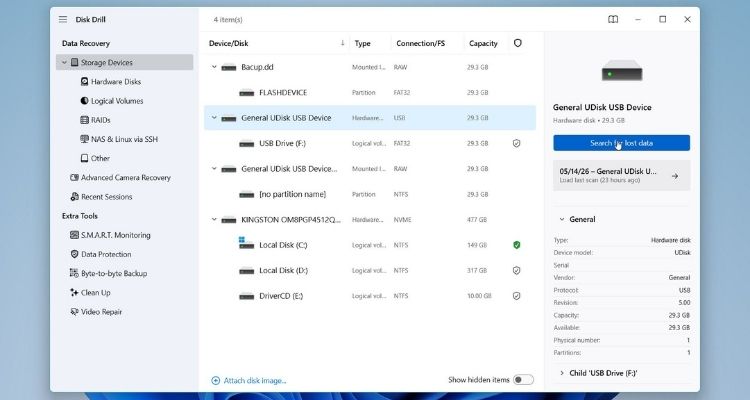The image size is (750, 400).
Task: Click Search for lost data button
Action: 621,143
